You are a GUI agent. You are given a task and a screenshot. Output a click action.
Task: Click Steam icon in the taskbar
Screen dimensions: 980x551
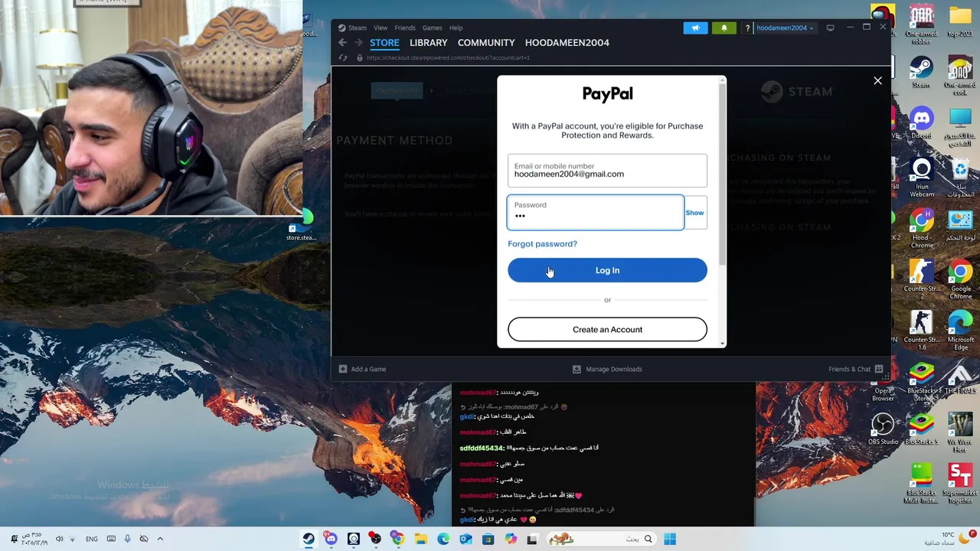[309, 539]
